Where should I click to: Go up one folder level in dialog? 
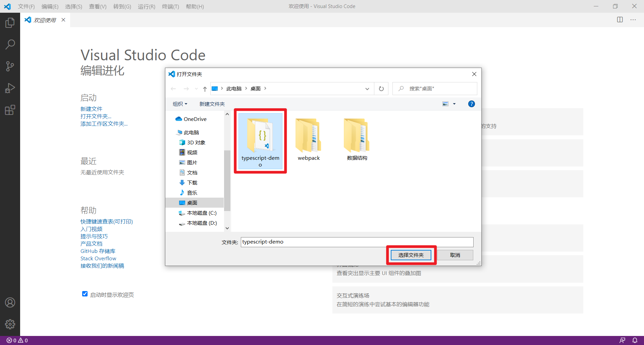(205, 89)
